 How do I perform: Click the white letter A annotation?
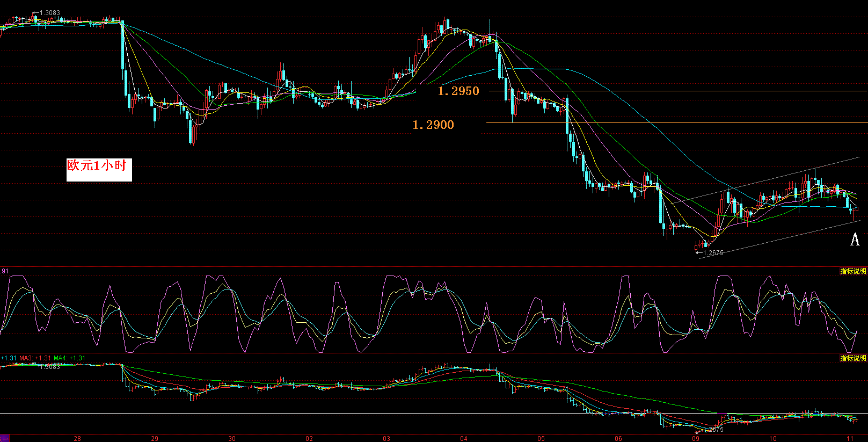click(x=855, y=240)
